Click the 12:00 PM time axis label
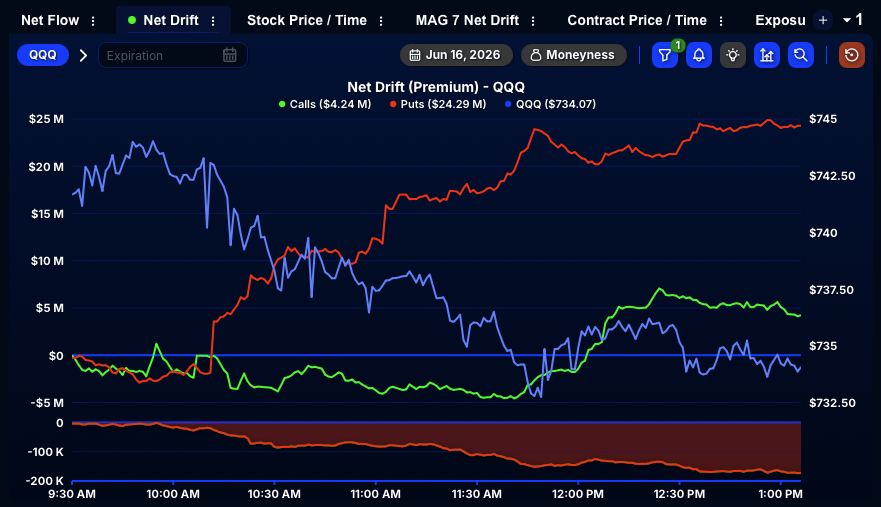Screen dimensions: 881x507 point(578,494)
